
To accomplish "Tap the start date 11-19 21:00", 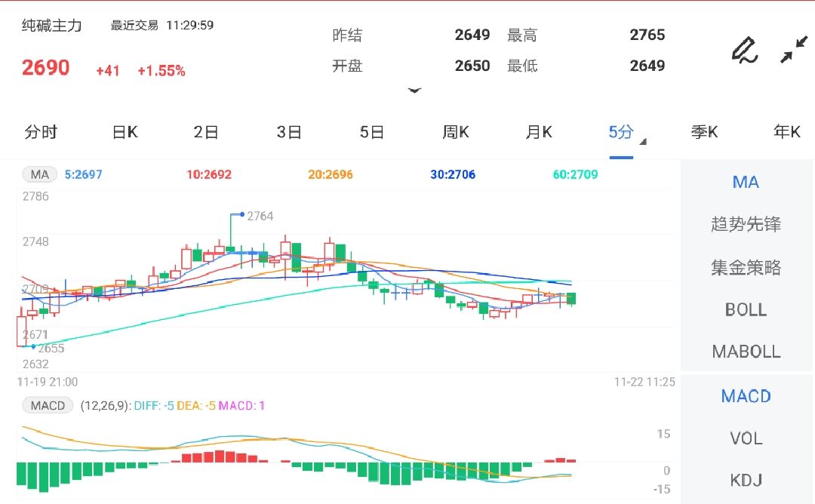I will click(48, 382).
